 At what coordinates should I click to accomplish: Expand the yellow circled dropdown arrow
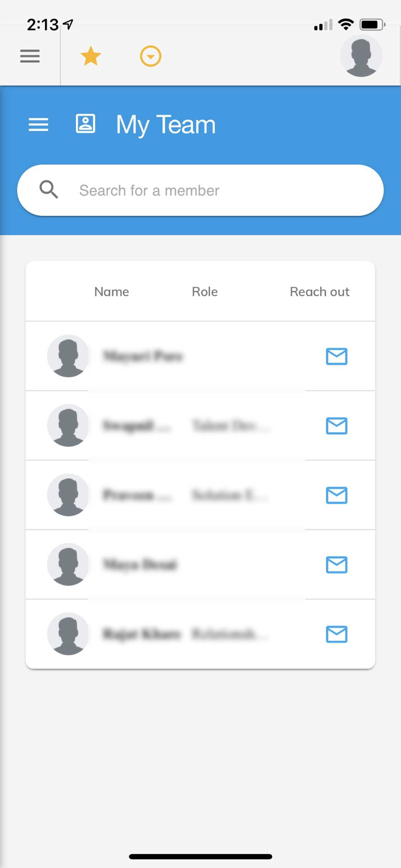point(151,56)
